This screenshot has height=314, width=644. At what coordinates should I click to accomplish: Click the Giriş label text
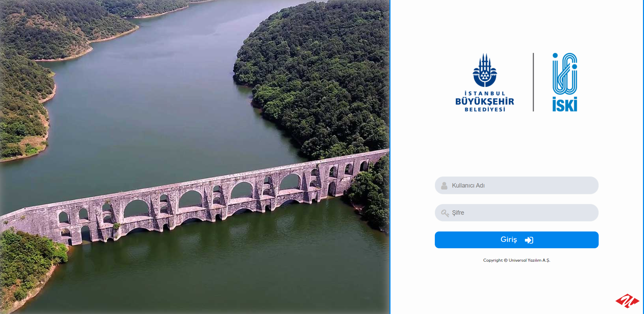(x=509, y=240)
